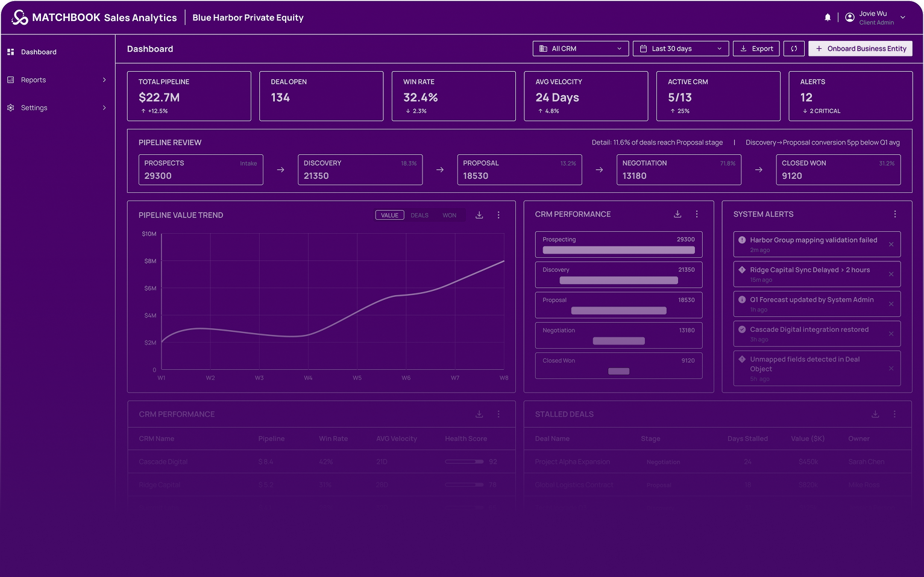
Task: Click the Onboard Business Entity button
Action: (x=860, y=48)
